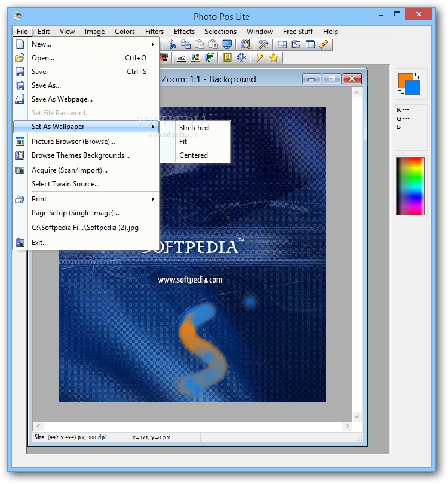The width and height of the screenshot is (448, 484).
Task: Restore the Background image window
Action: (332, 79)
